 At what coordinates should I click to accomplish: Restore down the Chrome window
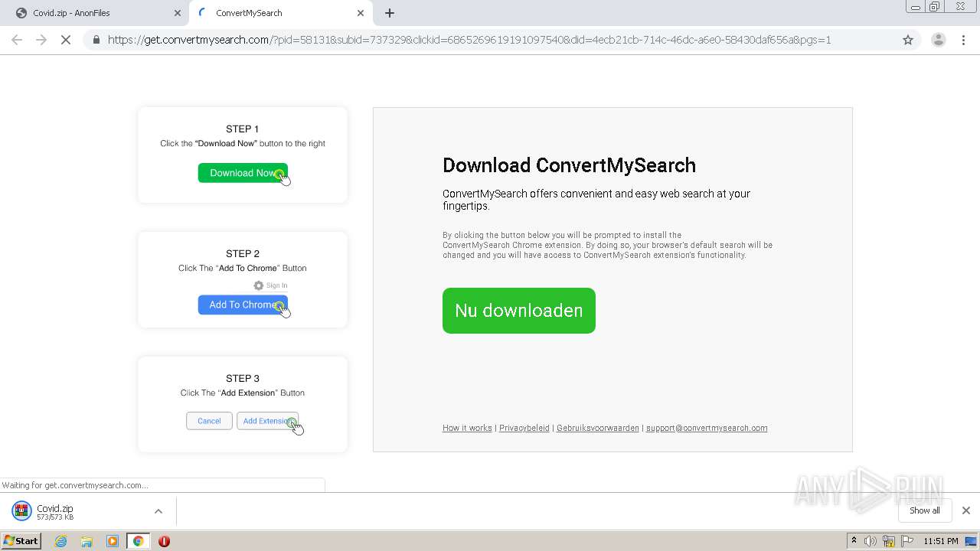coord(935,7)
